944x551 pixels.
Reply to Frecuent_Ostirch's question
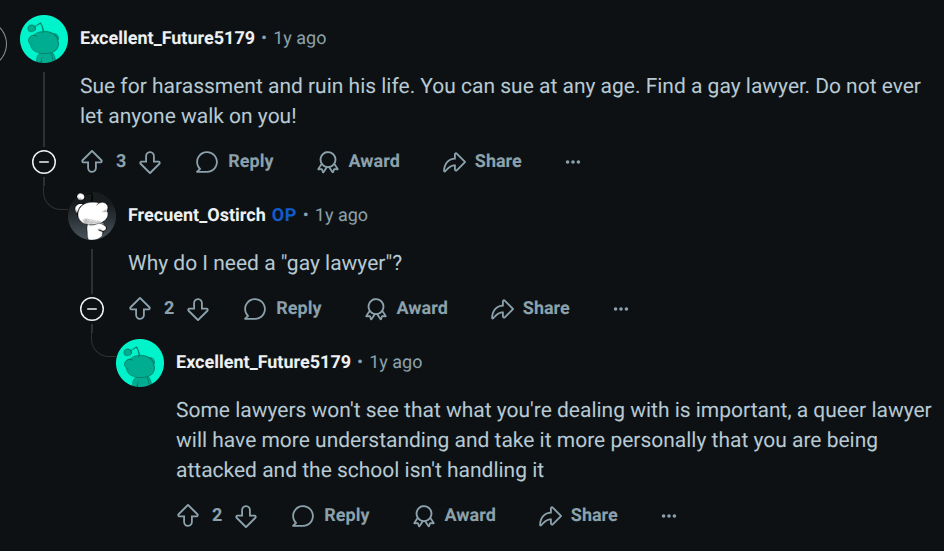282,308
